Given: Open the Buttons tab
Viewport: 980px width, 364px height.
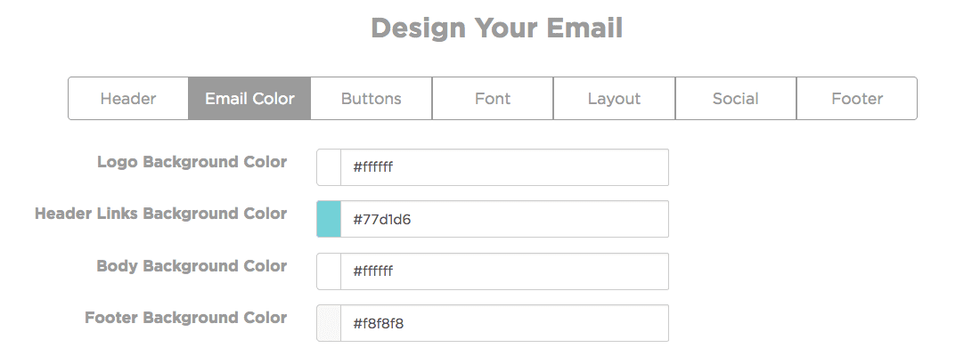Looking at the screenshot, I should [x=372, y=99].
